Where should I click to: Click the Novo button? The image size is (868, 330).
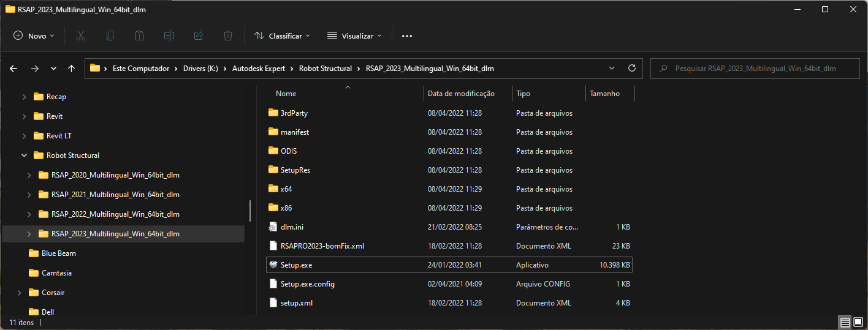point(34,36)
